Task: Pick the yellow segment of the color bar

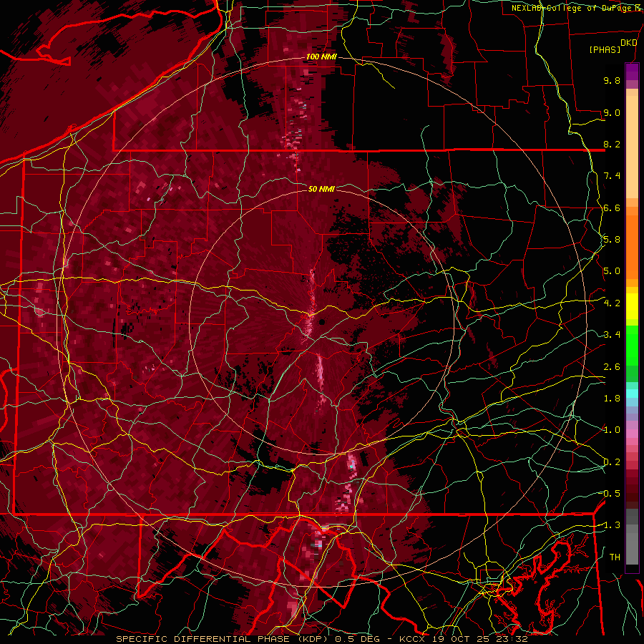Action: pos(632,306)
